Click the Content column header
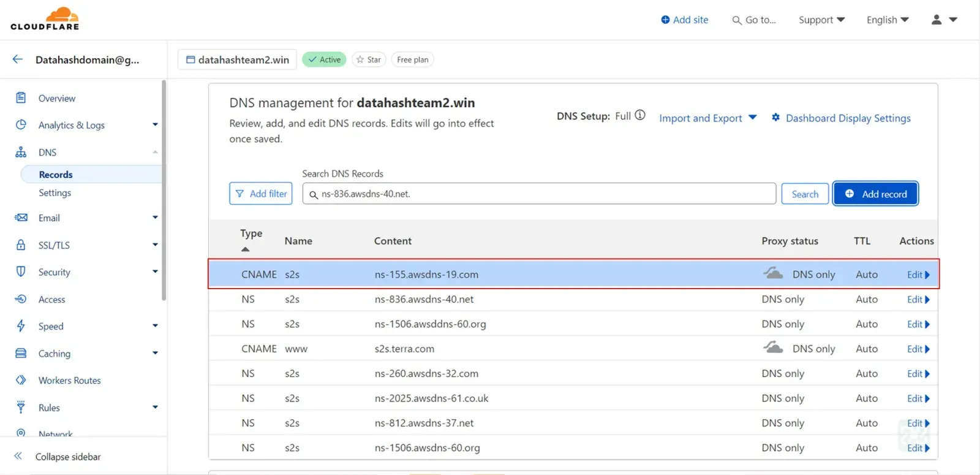Viewport: 980px width, 475px height. [393, 241]
